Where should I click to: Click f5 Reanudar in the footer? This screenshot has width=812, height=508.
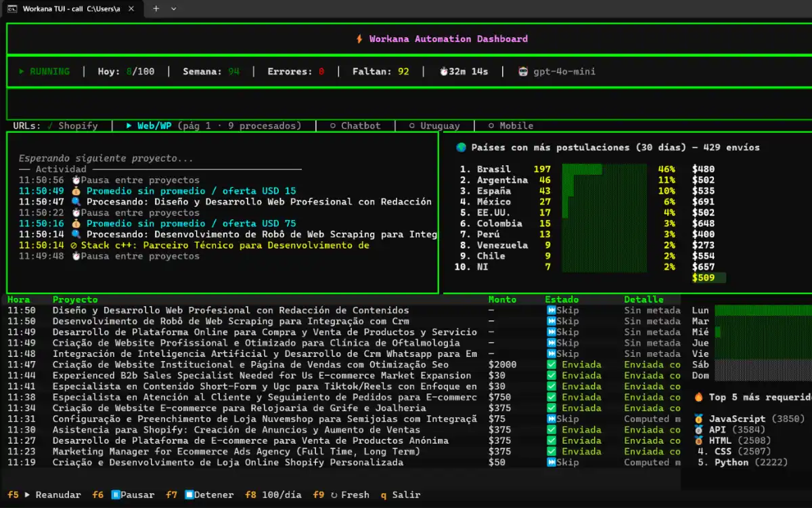coord(44,494)
